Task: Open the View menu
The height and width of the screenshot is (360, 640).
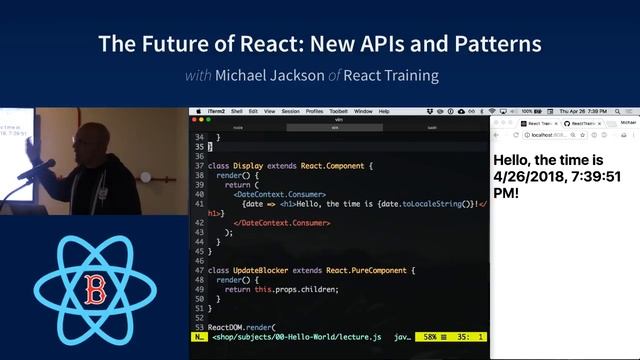Action: (269, 111)
